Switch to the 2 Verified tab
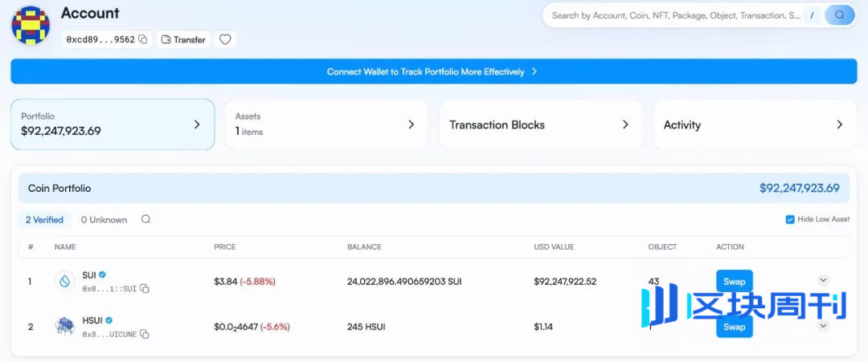 point(44,219)
